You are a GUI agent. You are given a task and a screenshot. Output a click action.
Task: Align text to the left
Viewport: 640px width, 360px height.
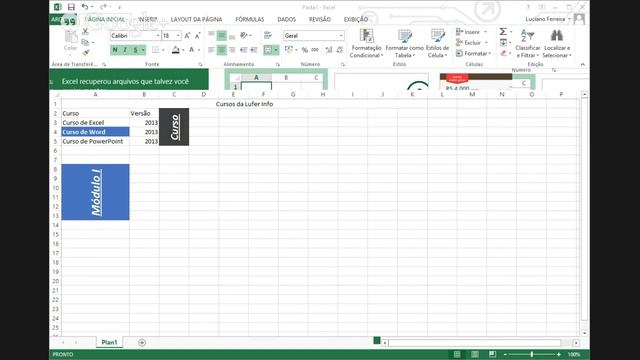[211, 50]
